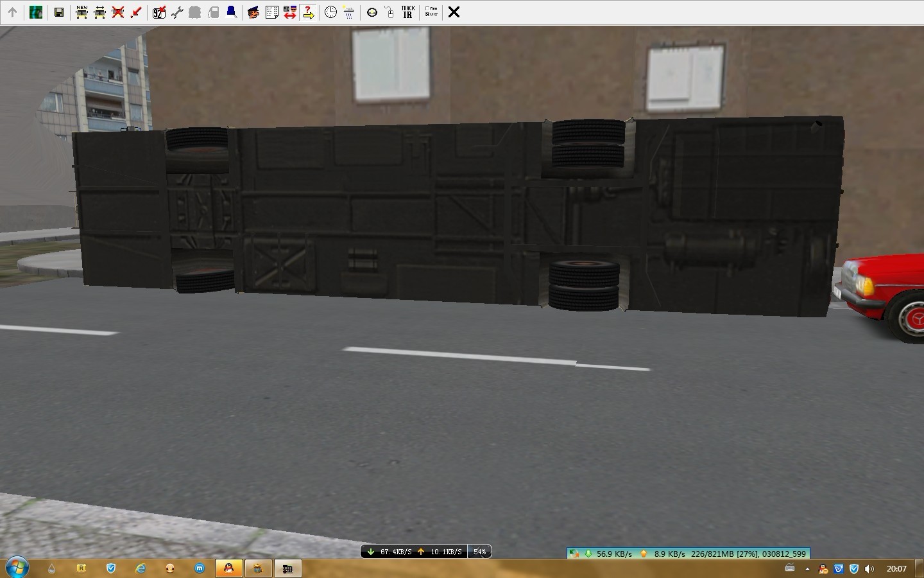
Task: Click the 54% speed monitor indicator
Action: 479,552
